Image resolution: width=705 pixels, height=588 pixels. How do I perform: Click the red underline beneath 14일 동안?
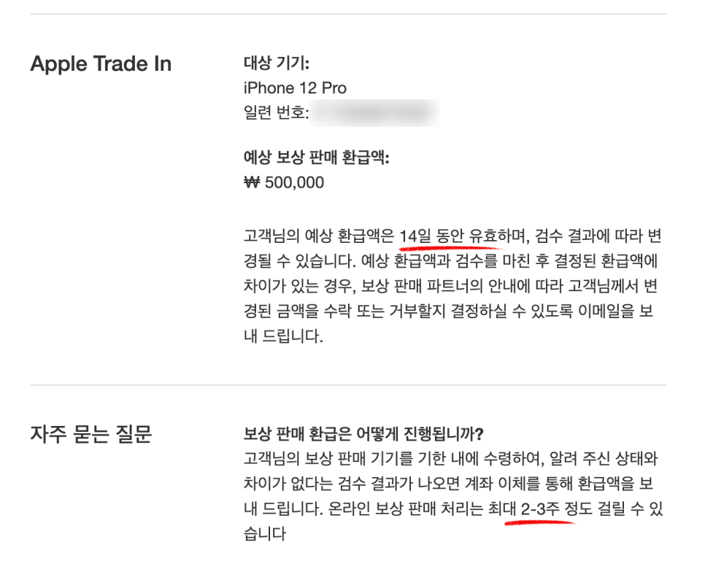tap(450, 247)
